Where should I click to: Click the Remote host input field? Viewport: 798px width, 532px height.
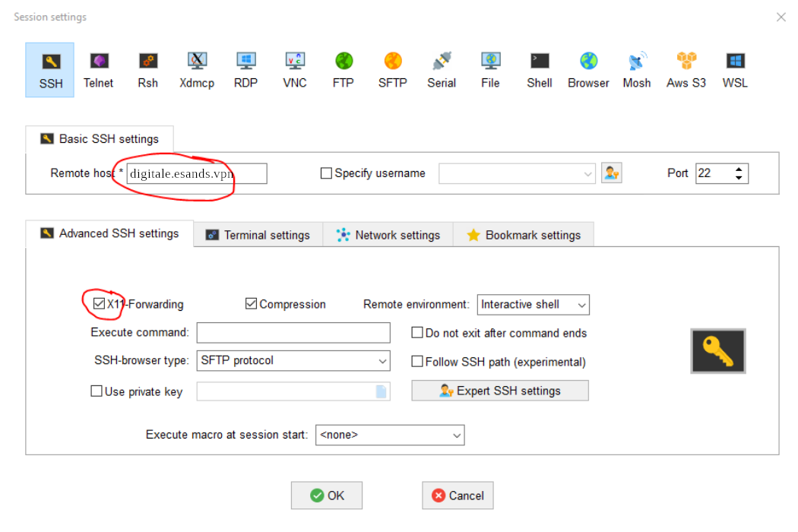tap(197, 174)
